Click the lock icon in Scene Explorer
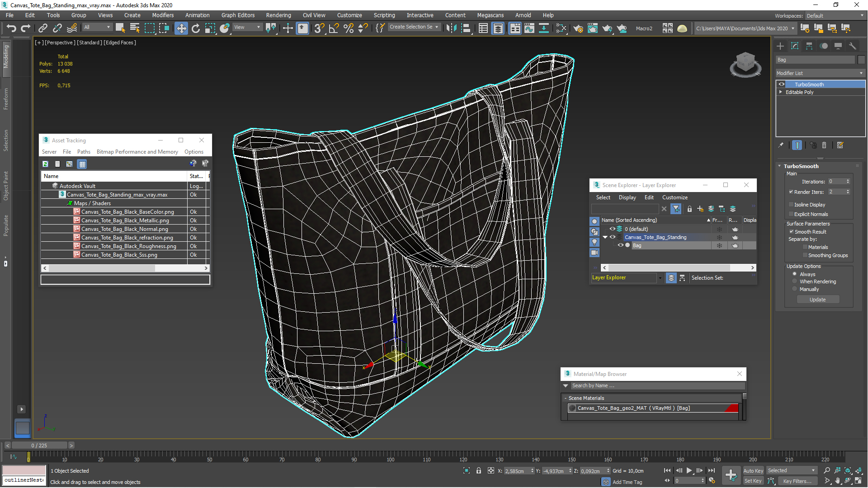Image resolution: width=868 pixels, height=488 pixels. pos(689,209)
